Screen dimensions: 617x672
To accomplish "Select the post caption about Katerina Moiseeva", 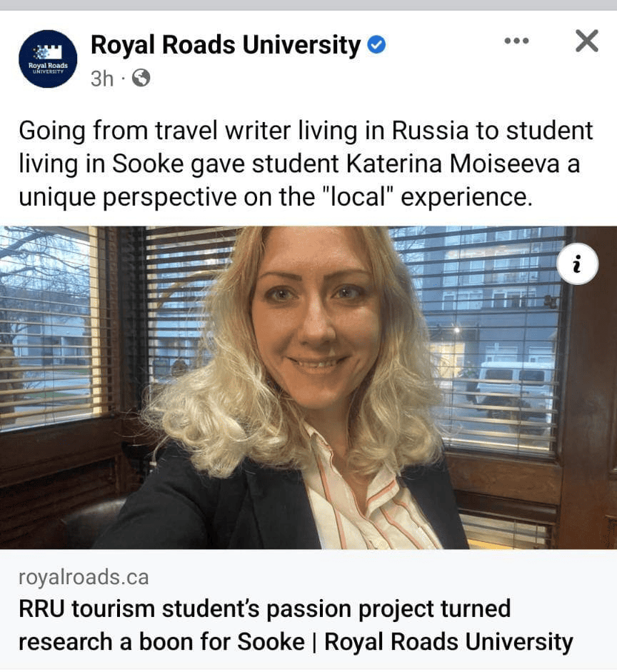I will (x=306, y=164).
